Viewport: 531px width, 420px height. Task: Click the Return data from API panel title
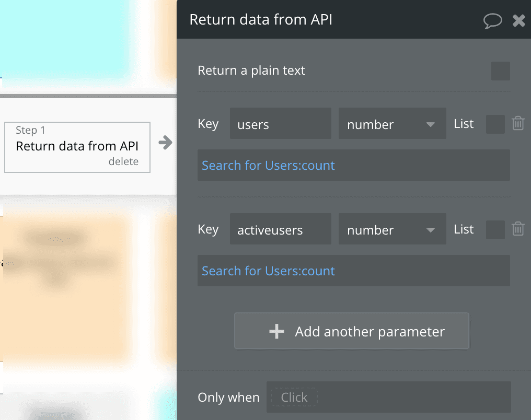261,20
